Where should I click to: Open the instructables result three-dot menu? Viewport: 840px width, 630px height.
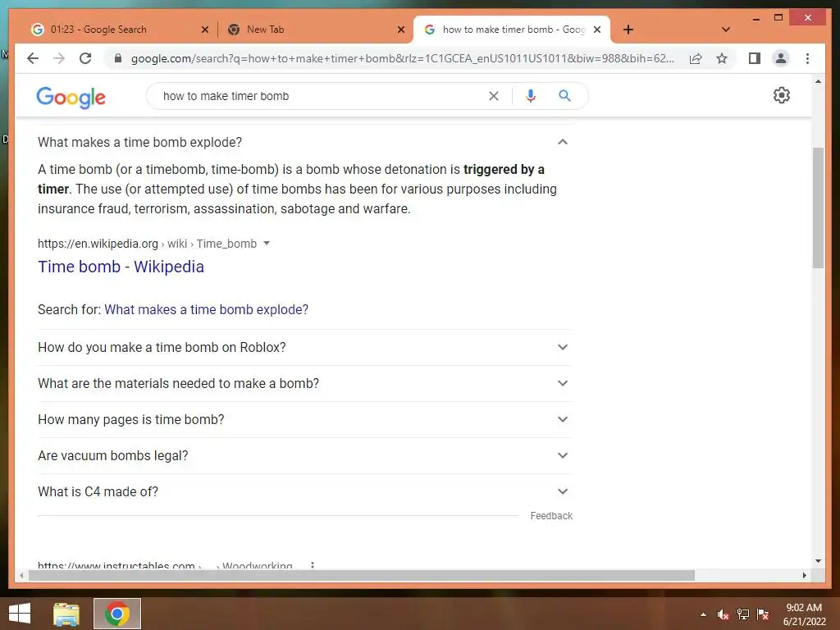coord(313,565)
